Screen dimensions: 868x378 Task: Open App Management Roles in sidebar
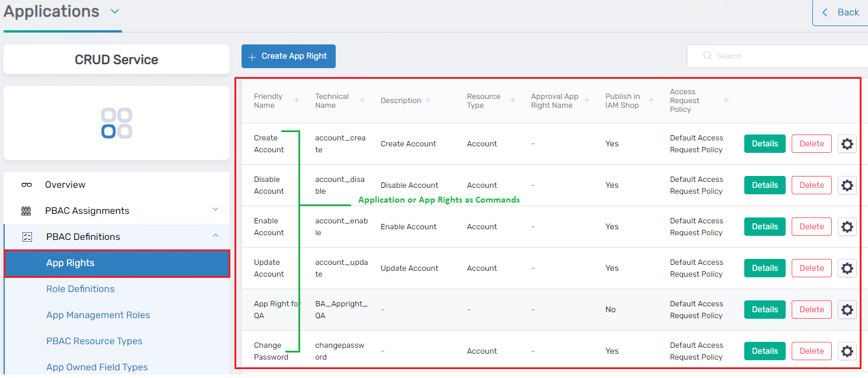point(98,315)
